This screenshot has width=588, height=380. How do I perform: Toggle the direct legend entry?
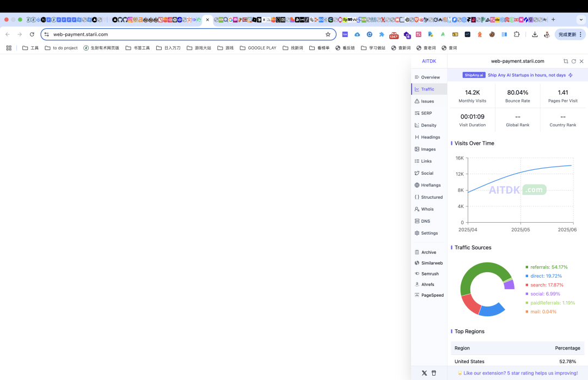(544, 276)
